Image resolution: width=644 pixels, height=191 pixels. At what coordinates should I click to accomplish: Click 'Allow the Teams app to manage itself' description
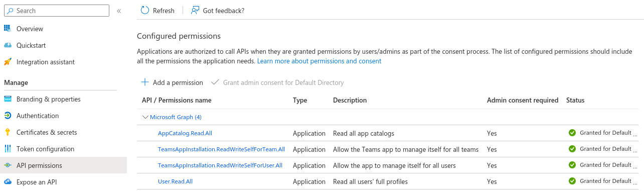click(x=406, y=149)
